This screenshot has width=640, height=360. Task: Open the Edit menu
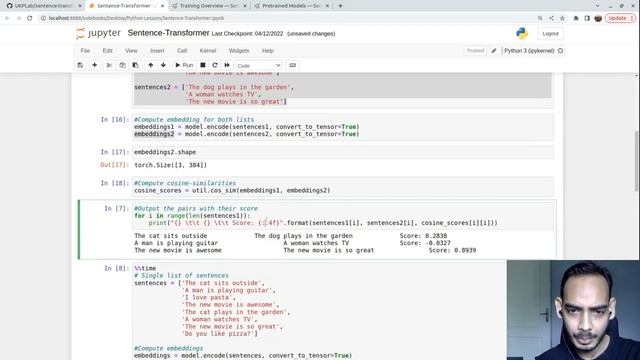(107, 51)
